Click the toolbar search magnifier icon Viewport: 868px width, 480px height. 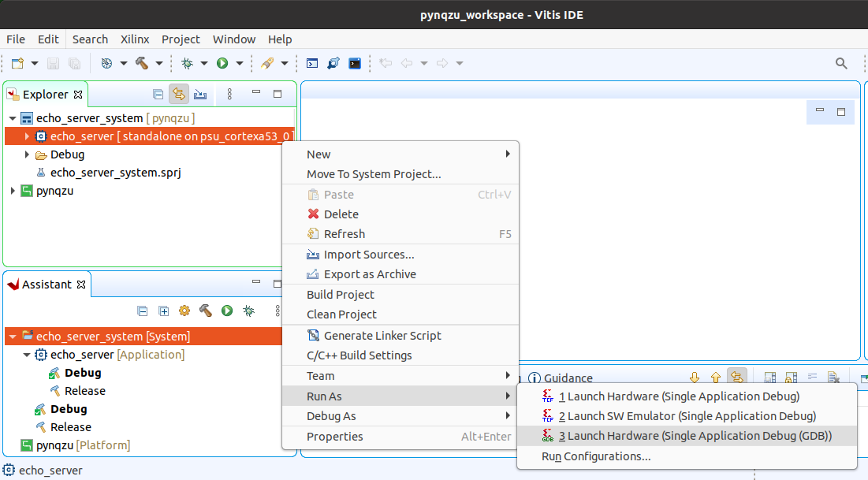[841, 63]
